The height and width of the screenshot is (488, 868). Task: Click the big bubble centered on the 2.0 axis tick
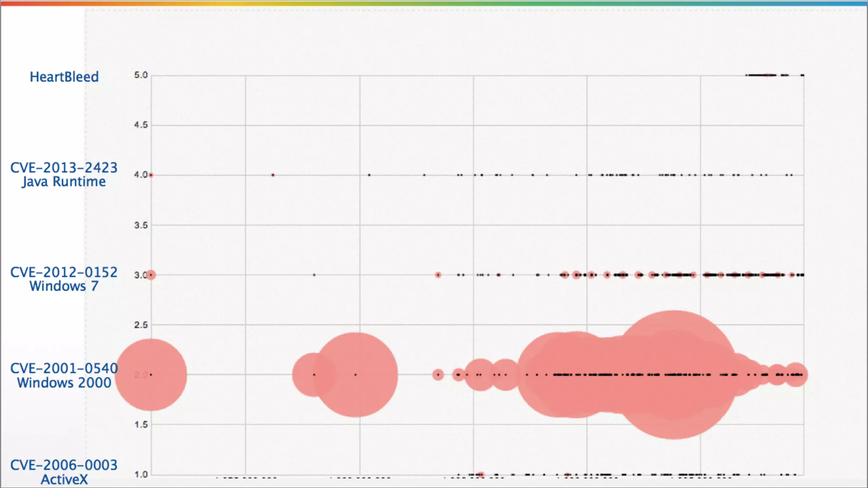[x=151, y=374]
